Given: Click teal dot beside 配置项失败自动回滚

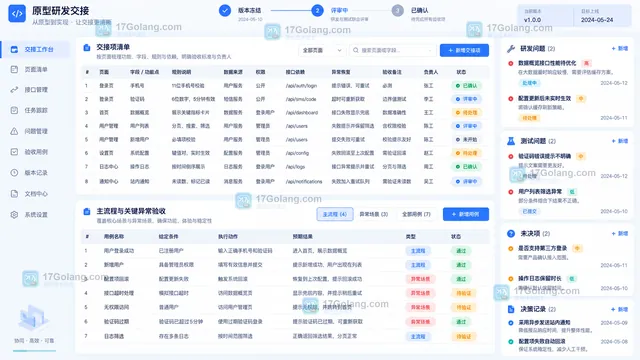Looking at the screenshot, I should (x=511, y=342).
